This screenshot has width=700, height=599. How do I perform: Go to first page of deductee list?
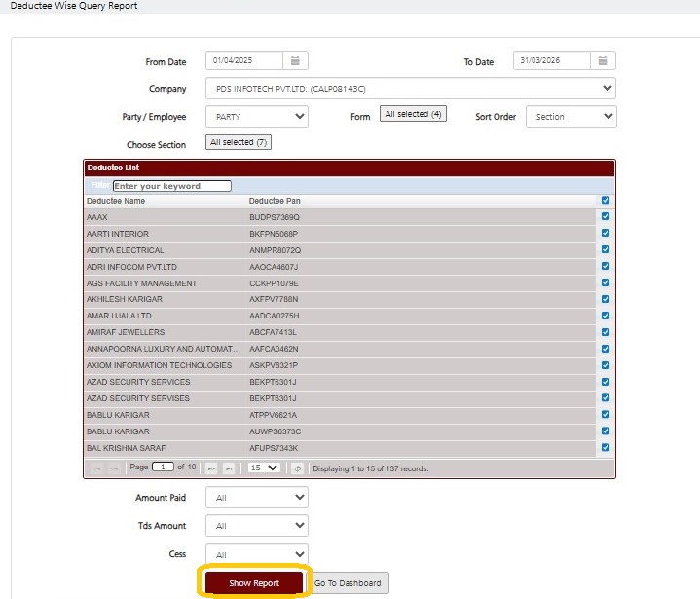click(97, 468)
